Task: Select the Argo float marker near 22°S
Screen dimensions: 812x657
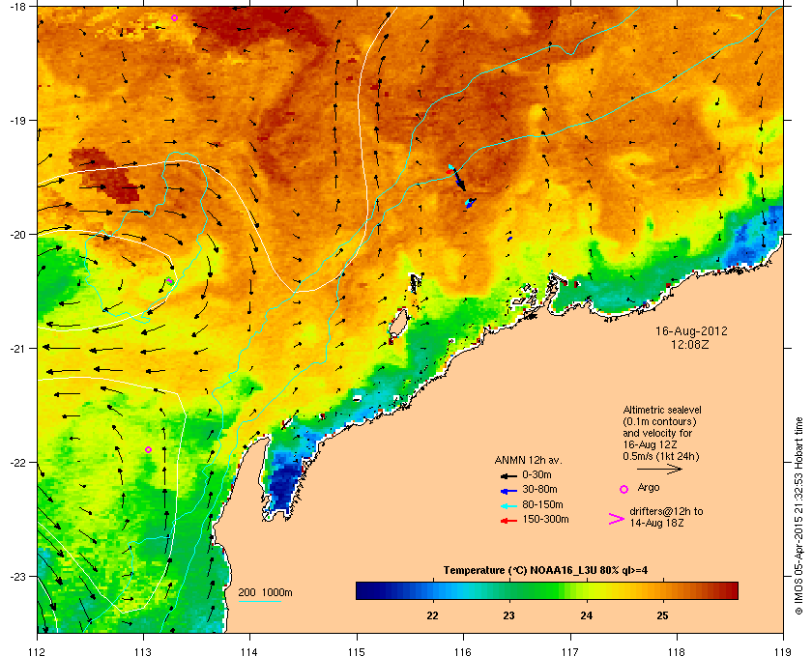Action: (x=149, y=450)
